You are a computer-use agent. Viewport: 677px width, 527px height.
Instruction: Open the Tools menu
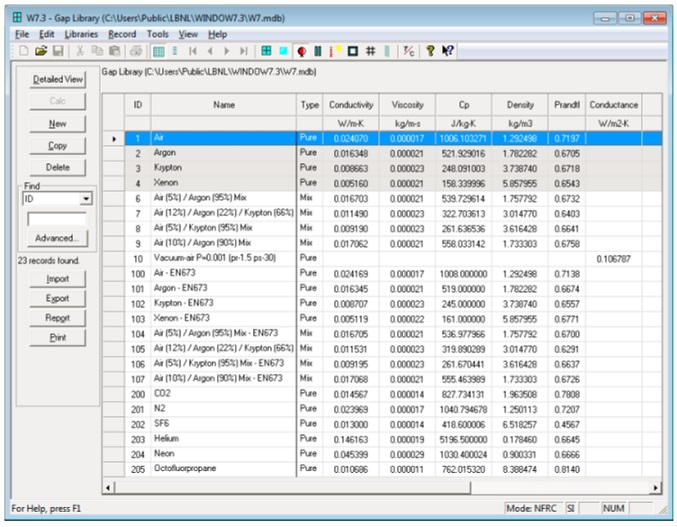pyautogui.click(x=158, y=34)
